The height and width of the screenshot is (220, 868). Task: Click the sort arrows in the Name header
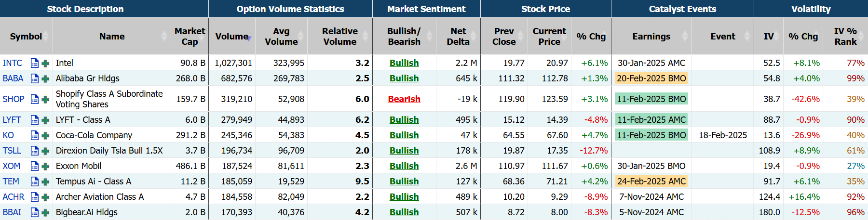164,36
